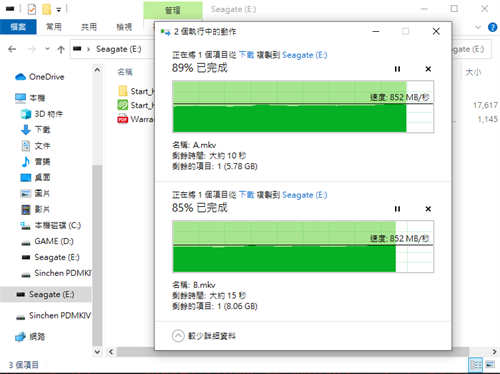This screenshot has width=500, height=374.
Task: Open Explorer help question mark
Action: click(492, 27)
